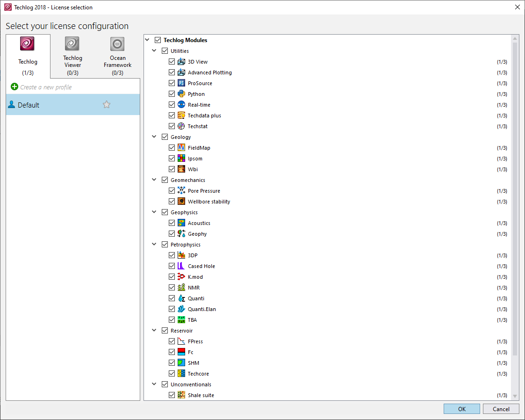Toggle the Quanti.Elan checkbox
This screenshot has width=525, height=420.
[172, 309]
